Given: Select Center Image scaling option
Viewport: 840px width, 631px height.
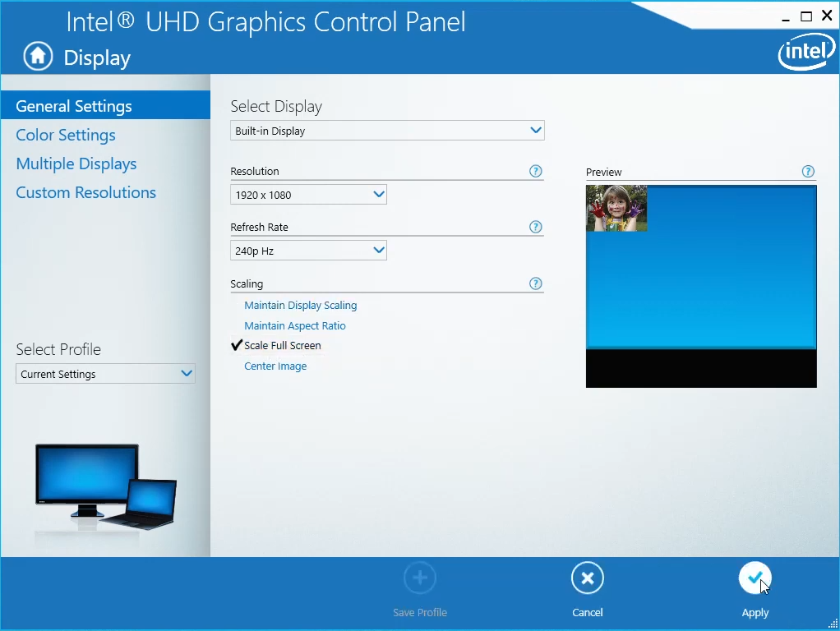Looking at the screenshot, I should pyautogui.click(x=275, y=366).
